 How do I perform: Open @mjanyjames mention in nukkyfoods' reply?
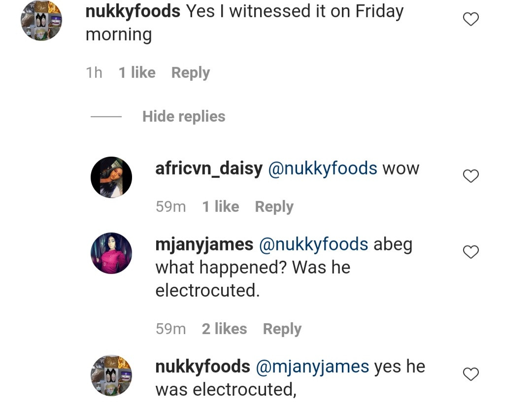312,367
